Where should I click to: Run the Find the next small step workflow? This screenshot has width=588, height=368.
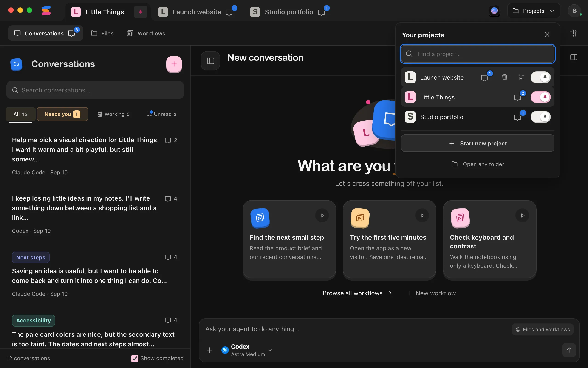322,216
